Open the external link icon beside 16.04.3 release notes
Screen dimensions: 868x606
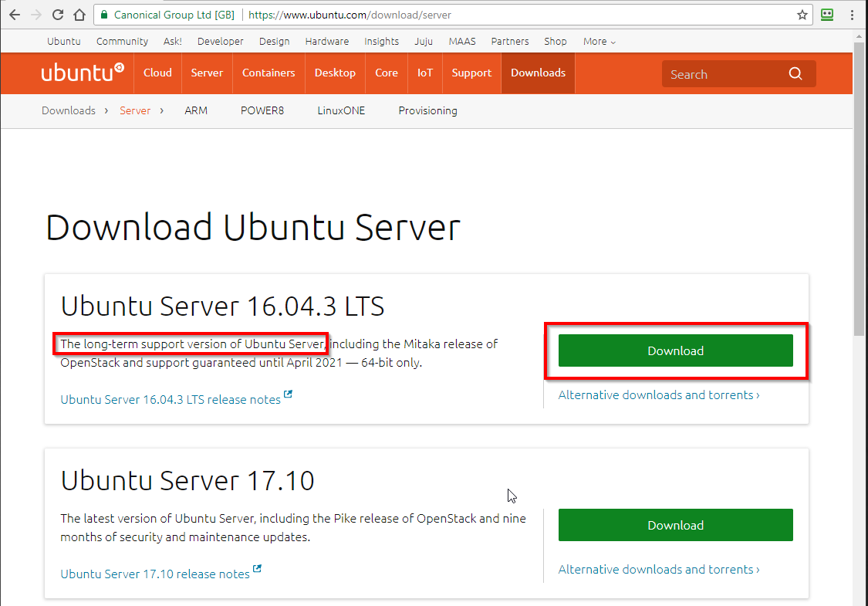287,395
